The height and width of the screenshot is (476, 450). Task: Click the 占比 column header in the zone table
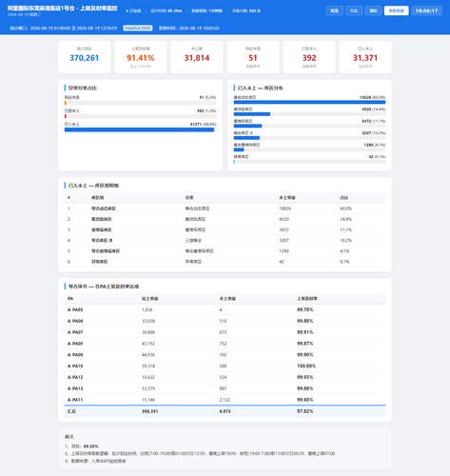[344, 198]
